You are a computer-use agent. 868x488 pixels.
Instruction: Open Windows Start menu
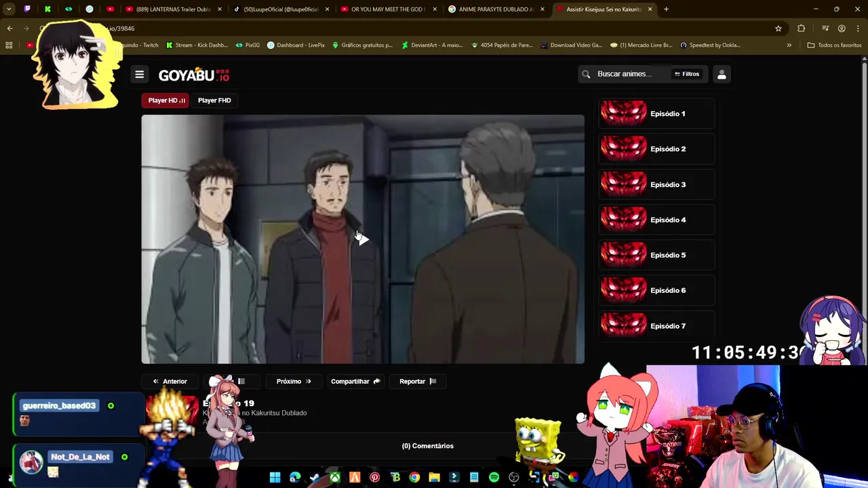[275, 478]
